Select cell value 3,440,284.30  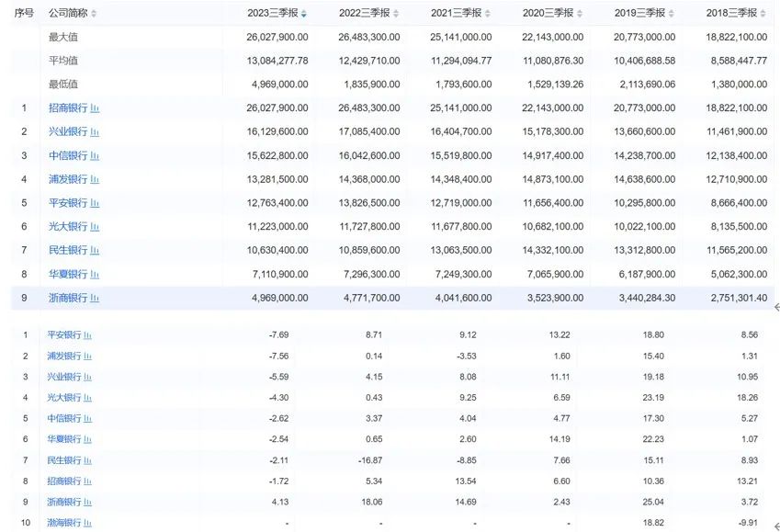pyautogui.click(x=647, y=298)
